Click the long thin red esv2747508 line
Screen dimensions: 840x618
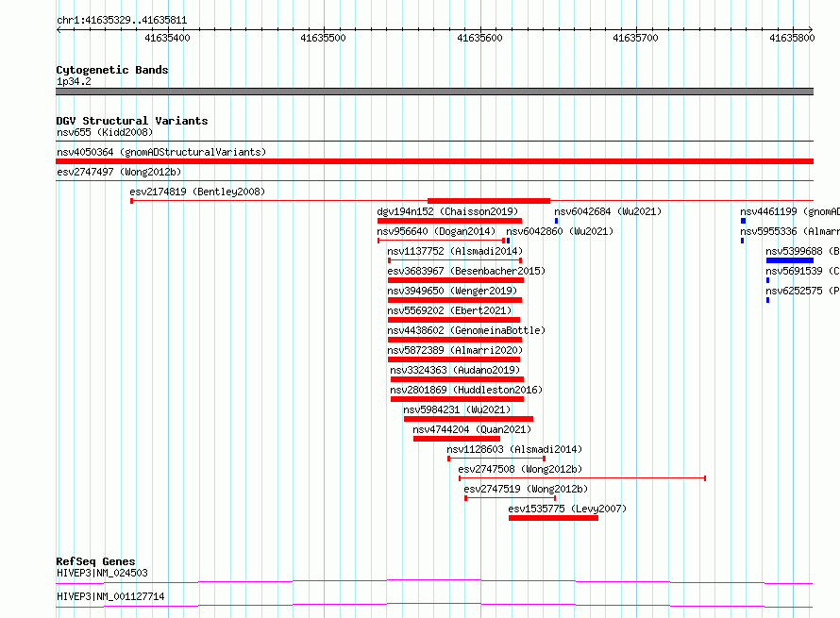tap(581, 478)
